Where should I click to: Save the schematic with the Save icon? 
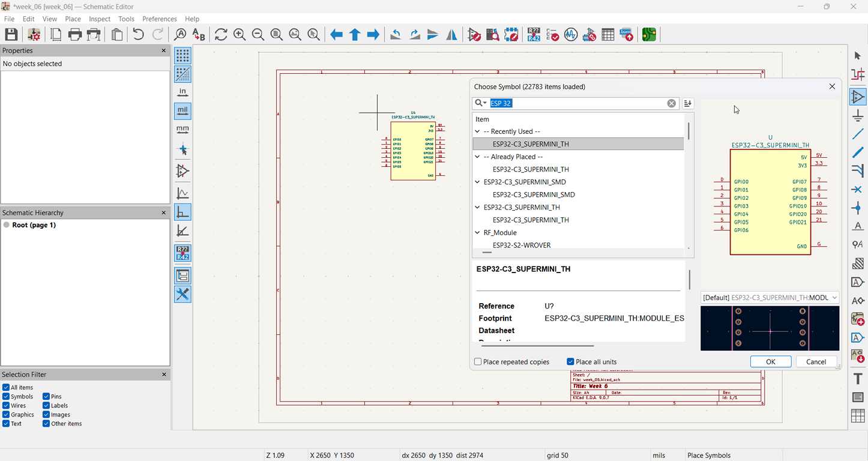coord(11,35)
